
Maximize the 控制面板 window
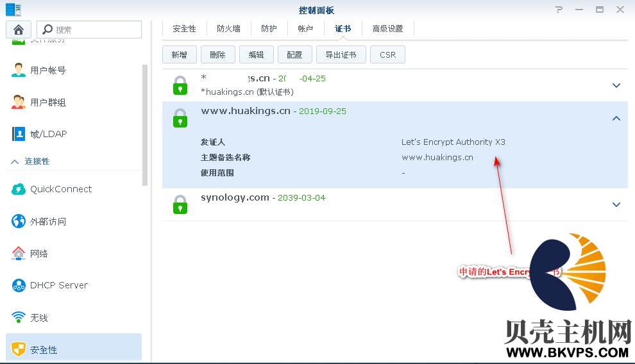pos(600,10)
